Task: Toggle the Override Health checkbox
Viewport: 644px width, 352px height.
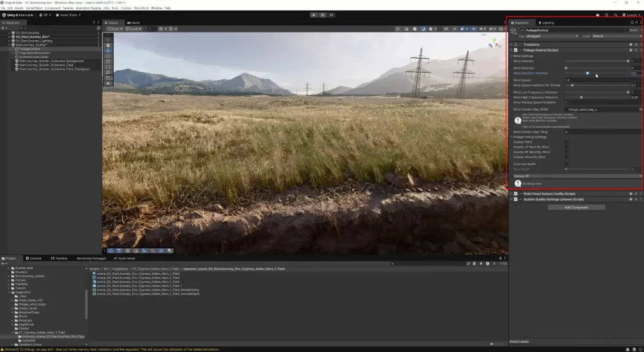Action: click(566, 164)
